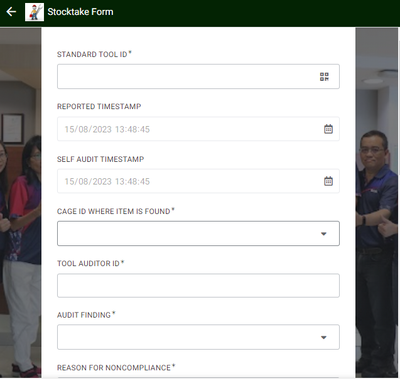This screenshot has width=400, height=379.
Task: Click the Audit Finding dropdown arrow
Action: [323, 338]
